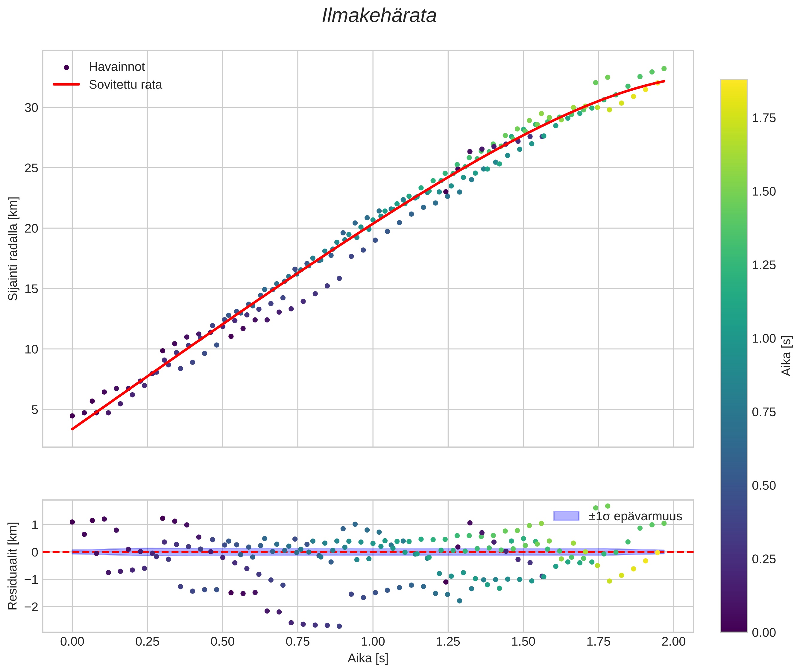Click the ±1σ epävarmuus legend text
Screen dimensions: 800x672
click(x=635, y=516)
